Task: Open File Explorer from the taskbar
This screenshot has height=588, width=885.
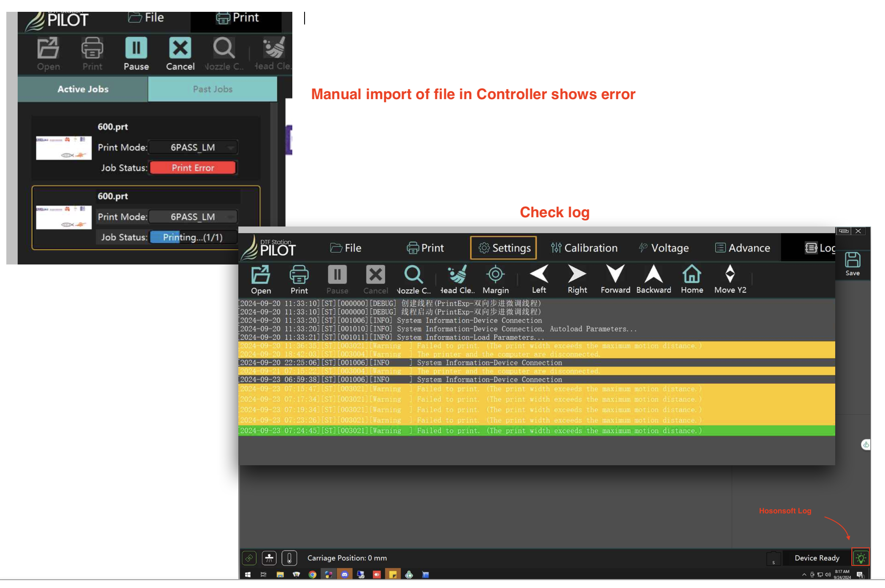Action: coord(280,575)
